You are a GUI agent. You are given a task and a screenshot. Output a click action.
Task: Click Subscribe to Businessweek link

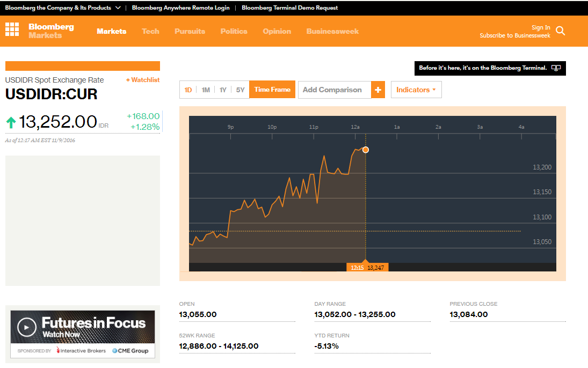point(515,35)
